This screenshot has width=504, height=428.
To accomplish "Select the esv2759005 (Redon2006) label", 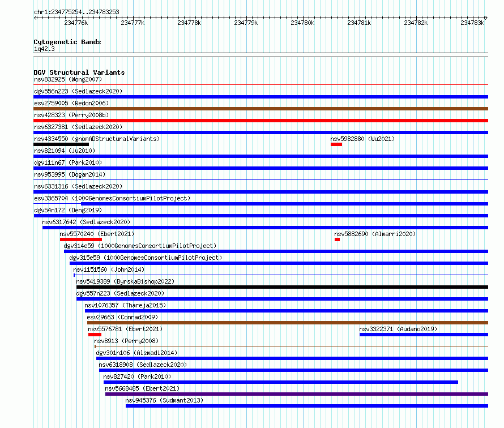I will [x=71, y=103].
